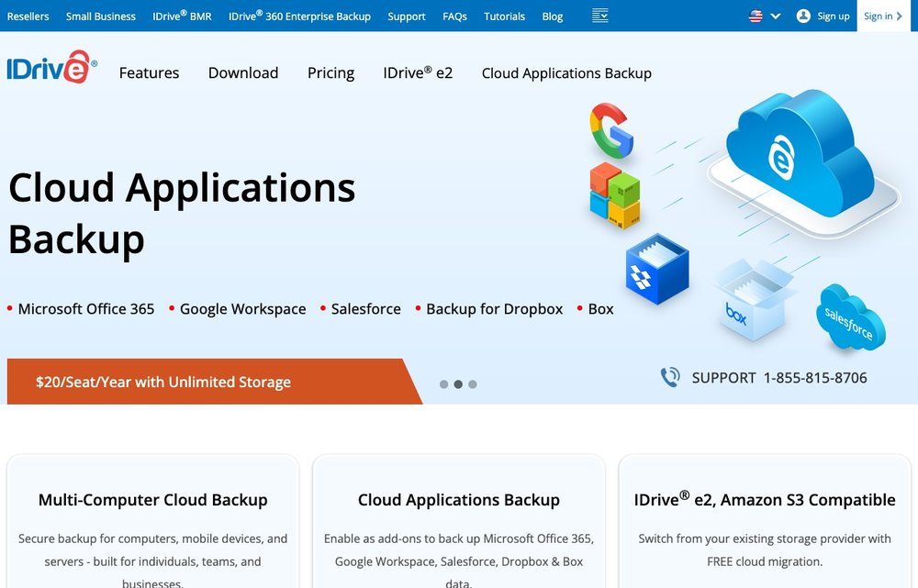
Task: Click the Salesforce cloud icon
Action: [x=850, y=318]
